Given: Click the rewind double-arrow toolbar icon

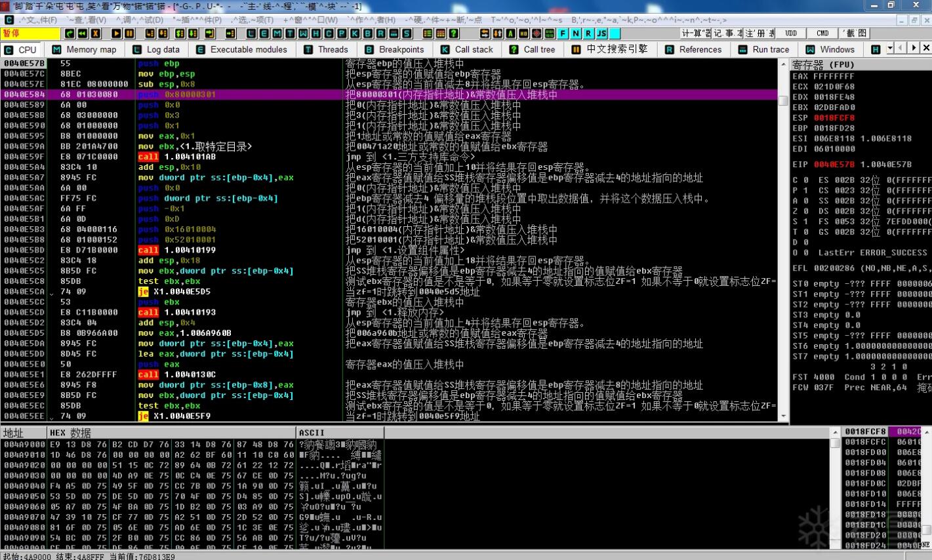Looking at the screenshot, I should [83, 33].
